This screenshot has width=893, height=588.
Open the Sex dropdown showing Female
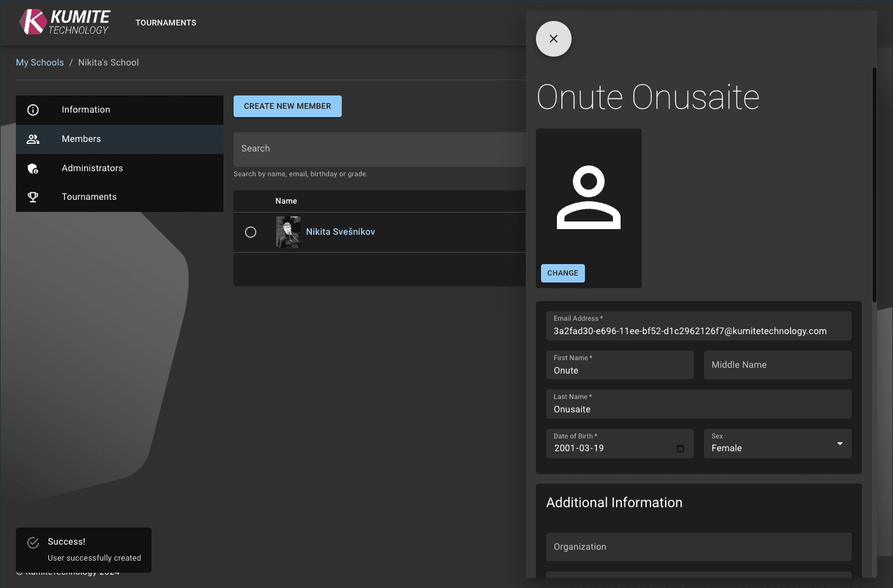777,444
